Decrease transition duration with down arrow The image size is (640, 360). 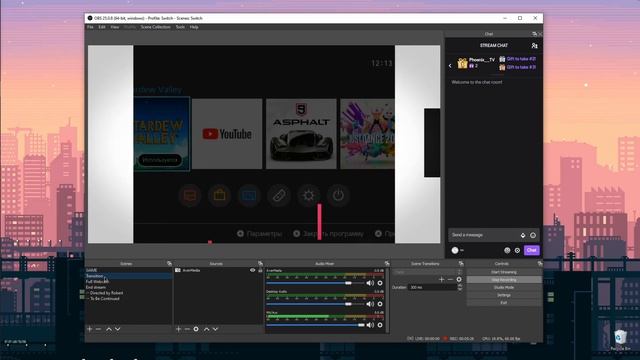[x=460, y=289]
